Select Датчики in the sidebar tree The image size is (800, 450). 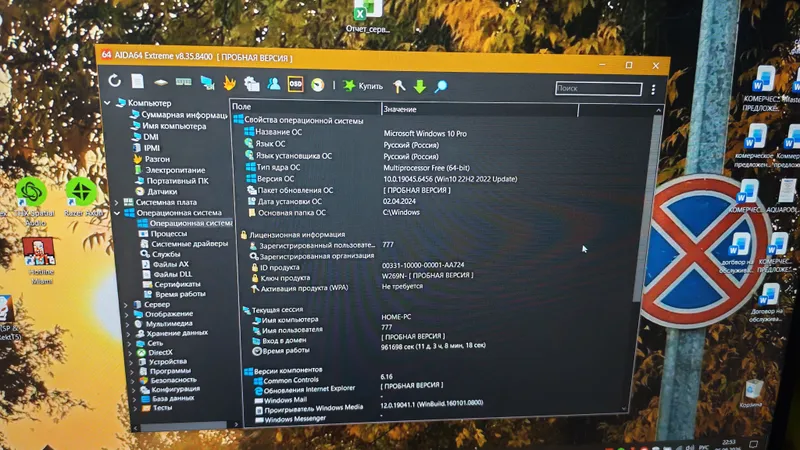[162, 191]
